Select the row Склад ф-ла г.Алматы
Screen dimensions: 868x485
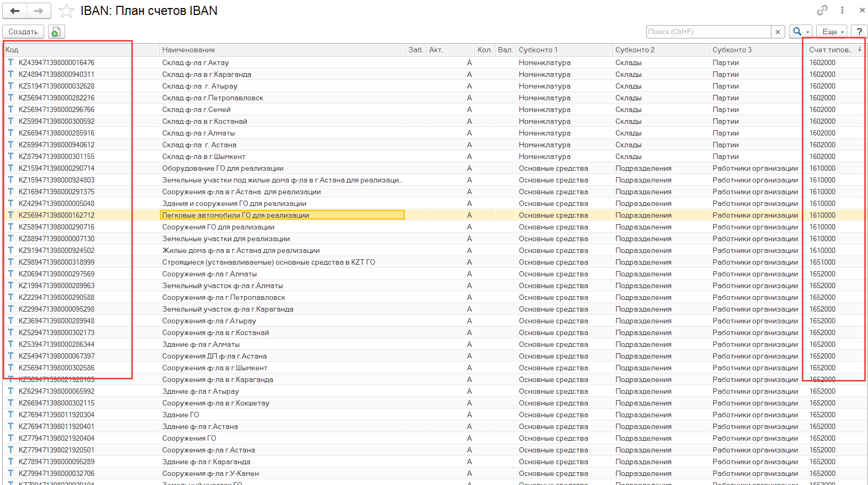pos(199,133)
